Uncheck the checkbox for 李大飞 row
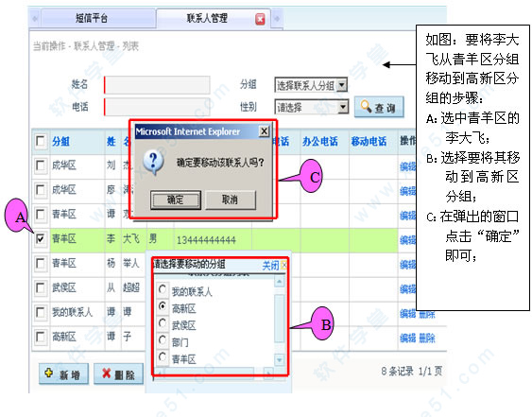 (41, 238)
